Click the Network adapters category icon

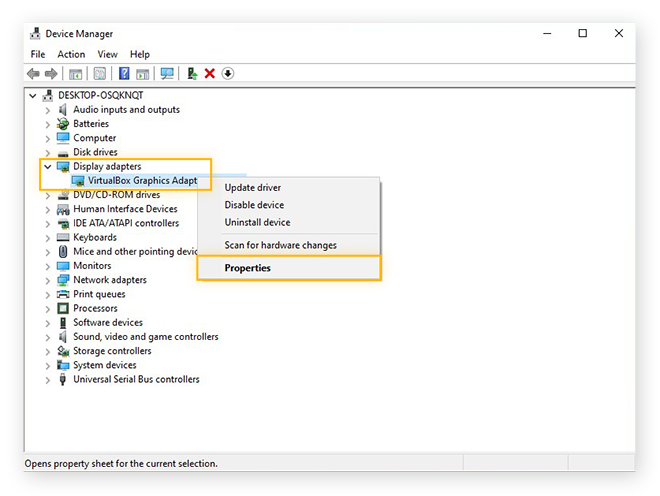(x=63, y=280)
